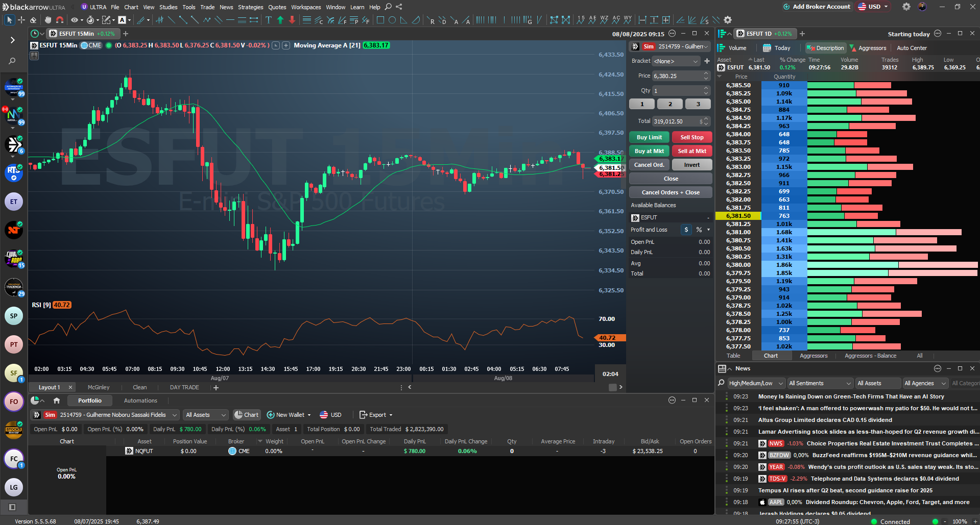Open the Workspaces menu

tap(306, 7)
